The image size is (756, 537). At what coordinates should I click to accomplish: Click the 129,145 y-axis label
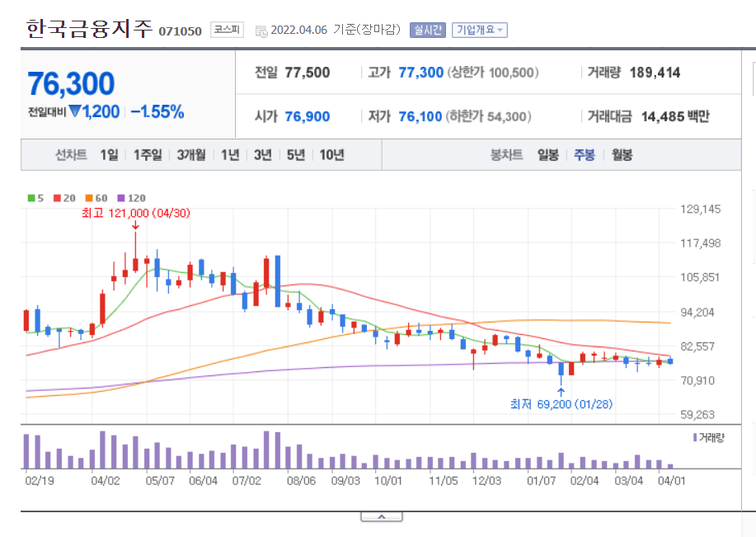700,210
